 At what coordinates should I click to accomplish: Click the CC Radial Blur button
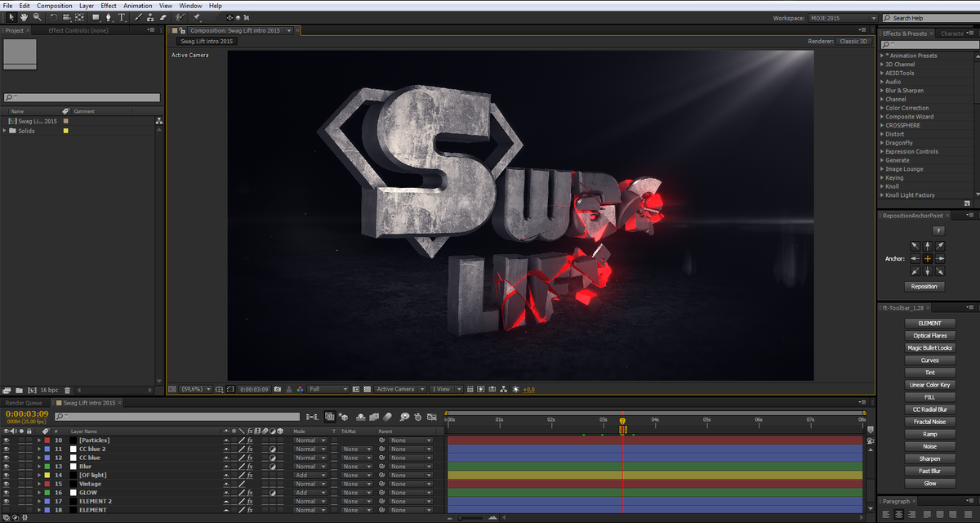(929, 409)
